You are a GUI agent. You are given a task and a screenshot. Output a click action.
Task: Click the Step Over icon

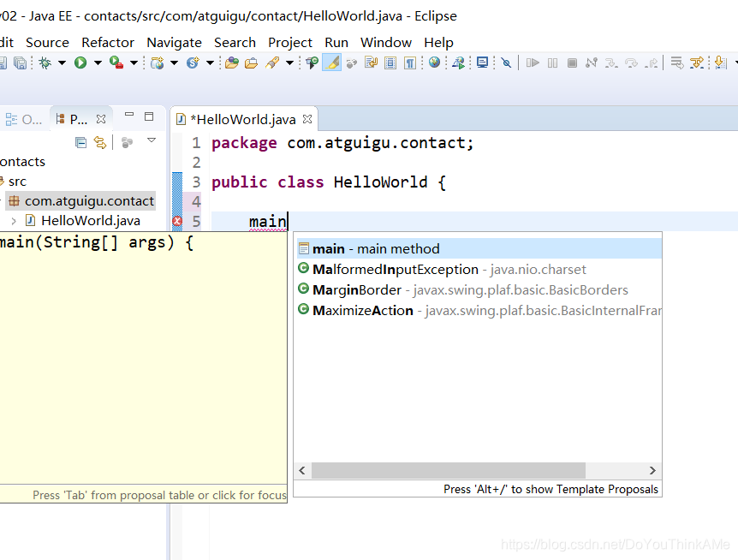(x=631, y=63)
